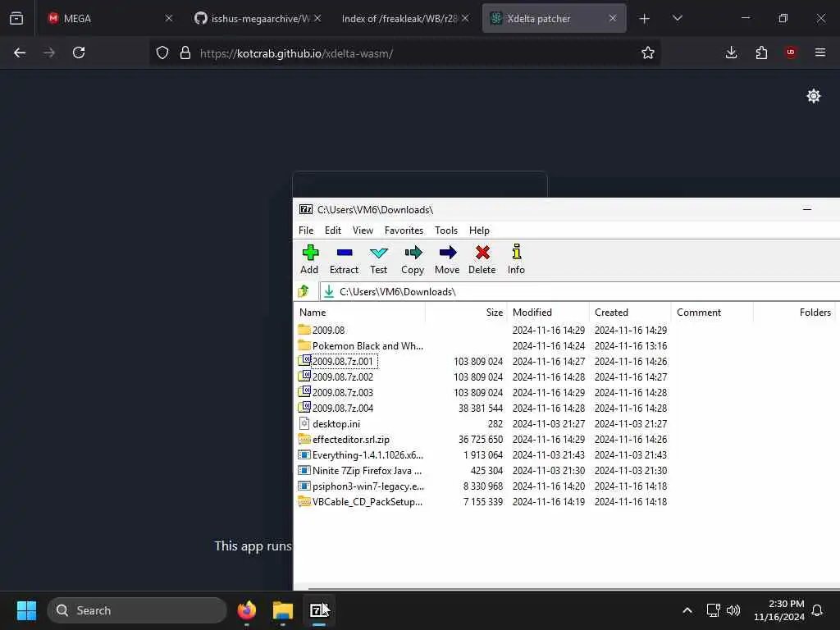Click the site padlock icon

click(x=185, y=53)
